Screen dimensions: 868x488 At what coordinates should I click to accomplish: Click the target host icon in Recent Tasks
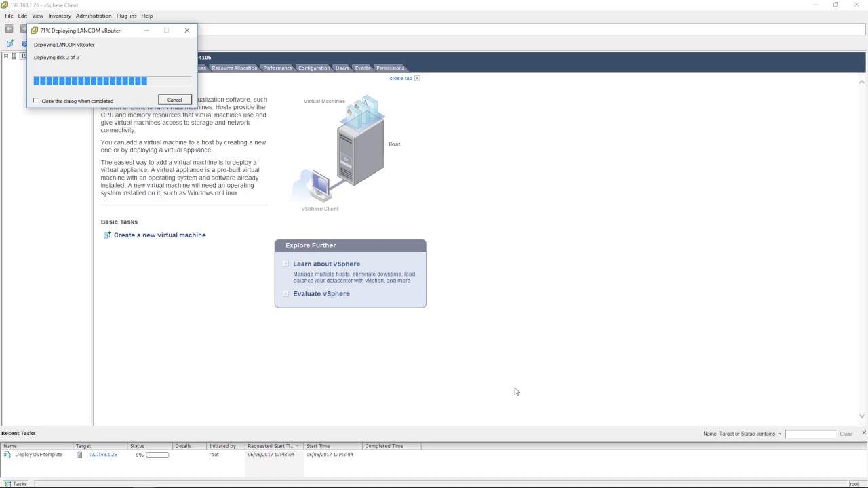coord(80,455)
